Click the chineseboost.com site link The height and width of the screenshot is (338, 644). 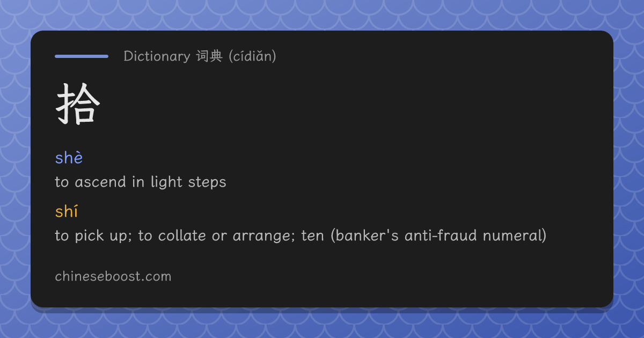point(113,276)
